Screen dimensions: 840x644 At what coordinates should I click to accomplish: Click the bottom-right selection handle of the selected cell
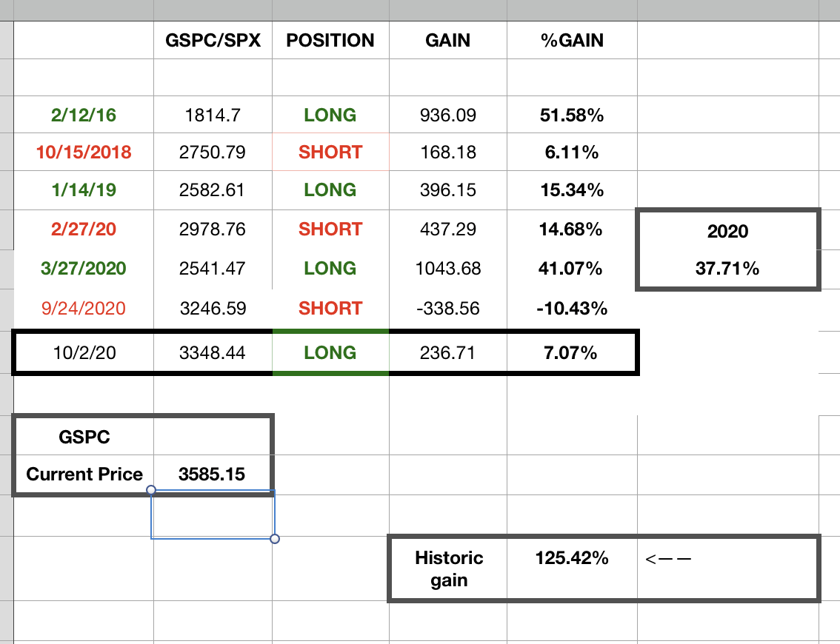[x=275, y=539]
